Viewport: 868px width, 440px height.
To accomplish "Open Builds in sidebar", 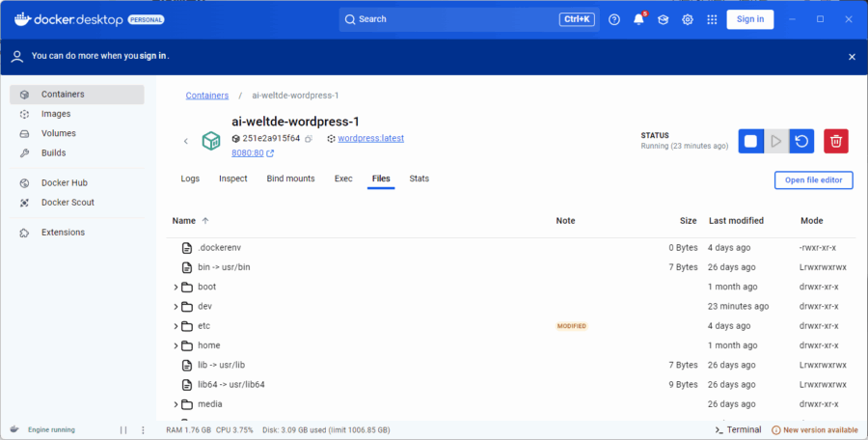I will click(x=77, y=152).
